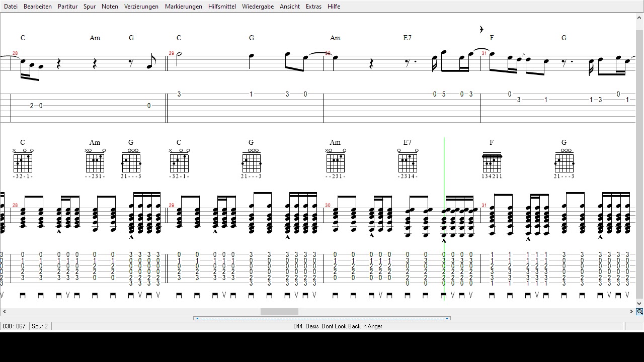Click the horizontal scrollbar left arrow
Viewport: 644px width, 362px height.
pyautogui.click(x=4, y=312)
